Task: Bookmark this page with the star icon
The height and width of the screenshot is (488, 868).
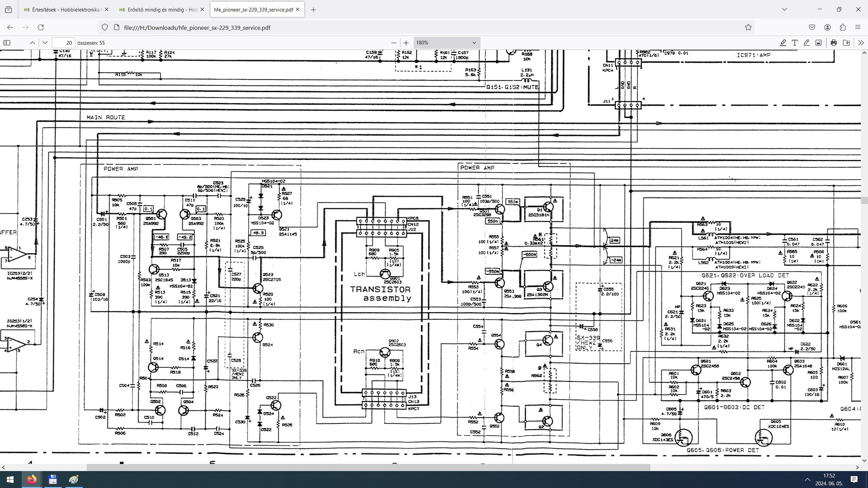Action: tap(748, 27)
